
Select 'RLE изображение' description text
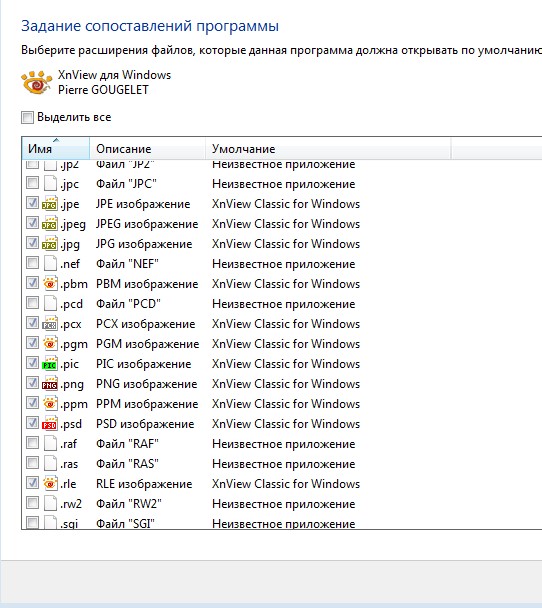[144, 484]
